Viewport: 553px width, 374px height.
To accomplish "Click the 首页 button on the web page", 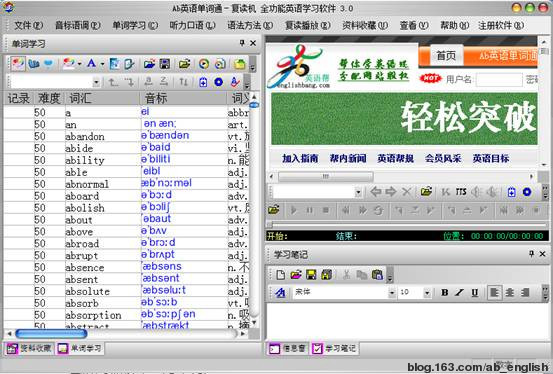I will click(446, 55).
